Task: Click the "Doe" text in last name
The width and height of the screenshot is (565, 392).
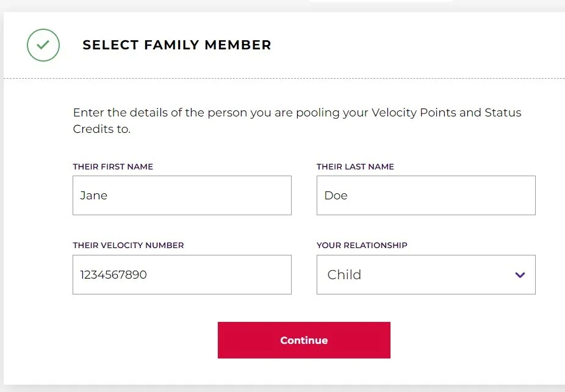Action: (x=336, y=196)
